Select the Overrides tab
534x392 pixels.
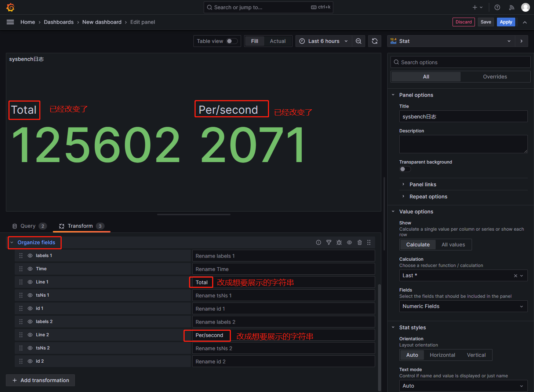(495, 77)
